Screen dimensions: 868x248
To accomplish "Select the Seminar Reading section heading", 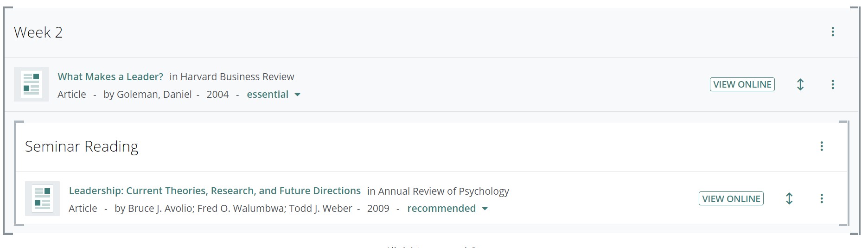I will (82, 146).
